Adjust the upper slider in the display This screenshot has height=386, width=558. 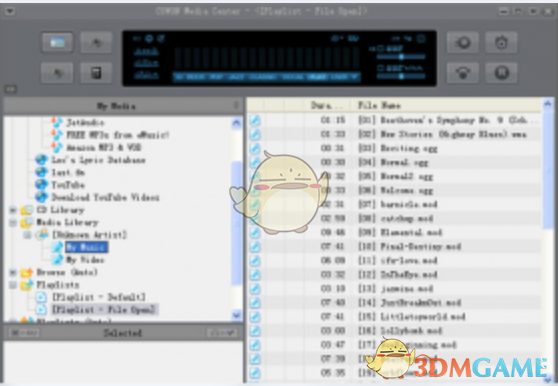[x=401, y=57]
